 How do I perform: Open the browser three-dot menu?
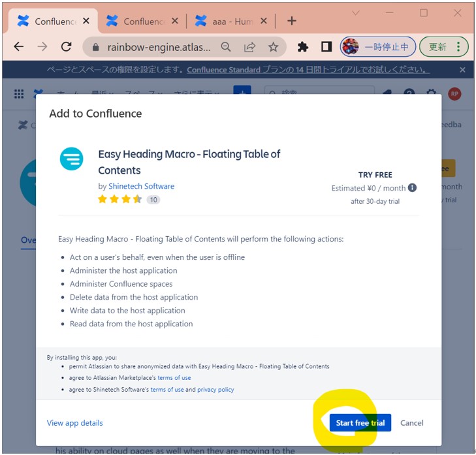tap(458, 47)
